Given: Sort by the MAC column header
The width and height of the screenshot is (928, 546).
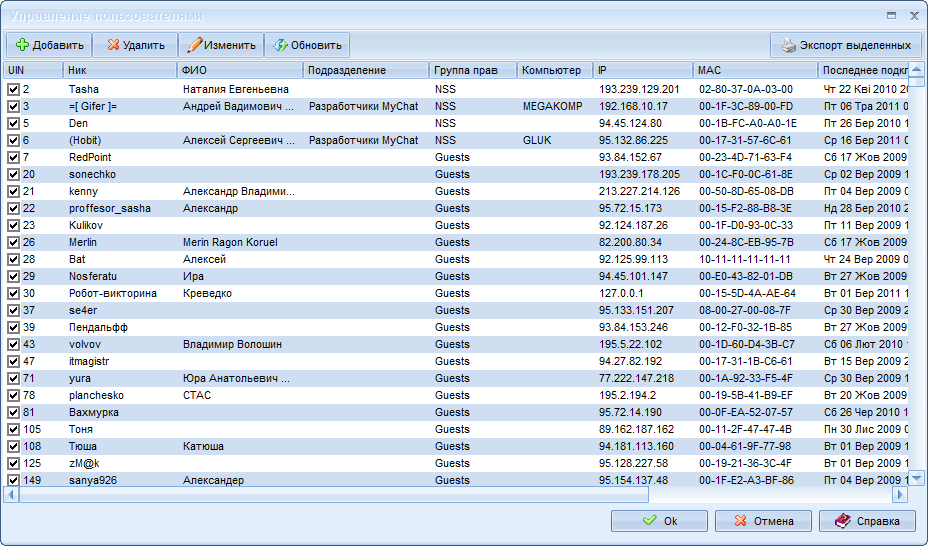Looking at the screenshot, I should pos(755,70).
